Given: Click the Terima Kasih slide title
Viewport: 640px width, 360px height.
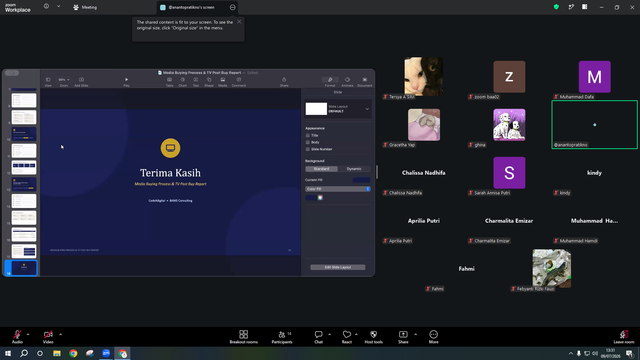Looking at the screenshot, I should (170, 173).
